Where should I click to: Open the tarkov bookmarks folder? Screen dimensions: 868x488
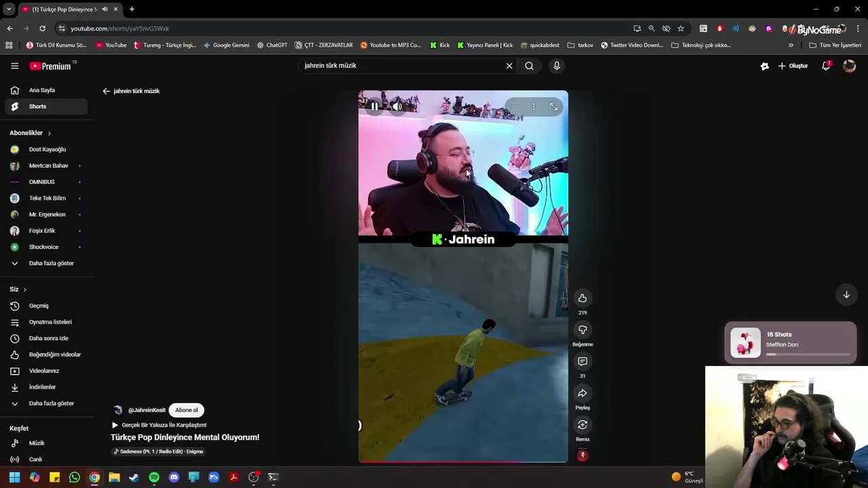tap(580, 45)
